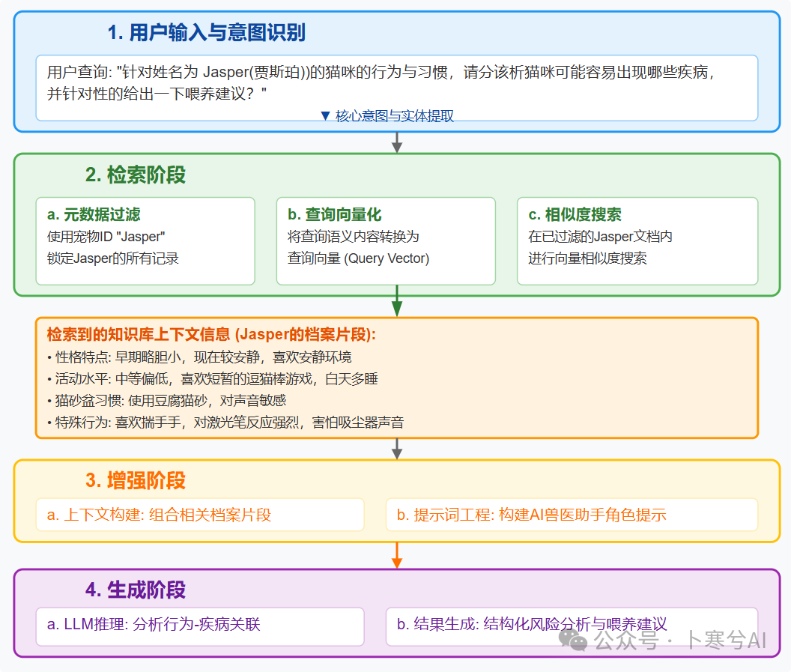This screenshot has width=791, height=672.
Task: Click the WeChat logo in the watermark
Action: click(576, 640)
